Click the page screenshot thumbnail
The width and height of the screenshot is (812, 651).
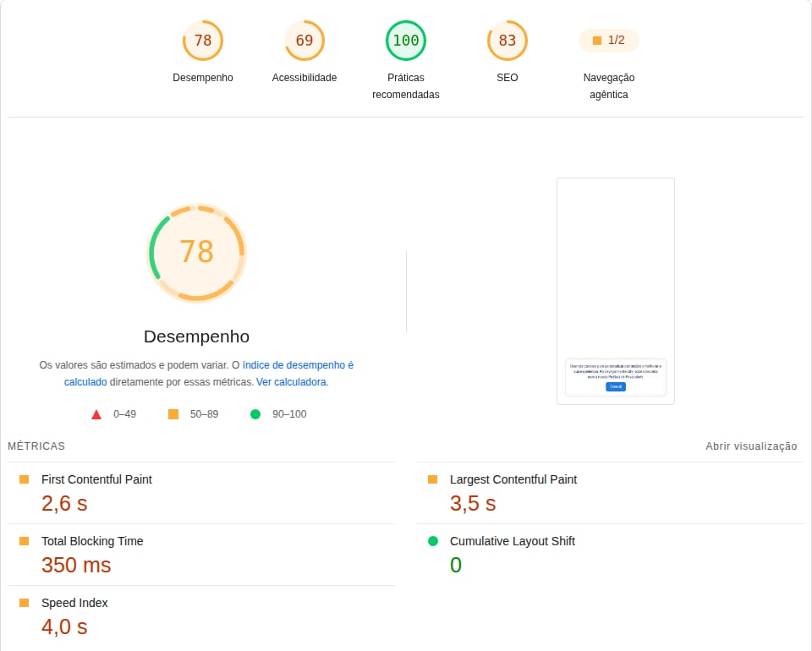click(616, 291)
